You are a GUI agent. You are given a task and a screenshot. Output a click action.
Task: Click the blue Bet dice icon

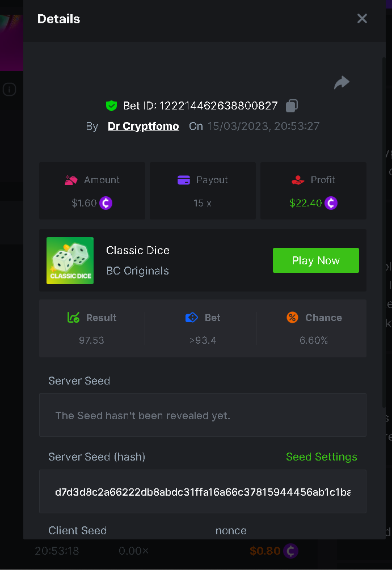[192, 318]
